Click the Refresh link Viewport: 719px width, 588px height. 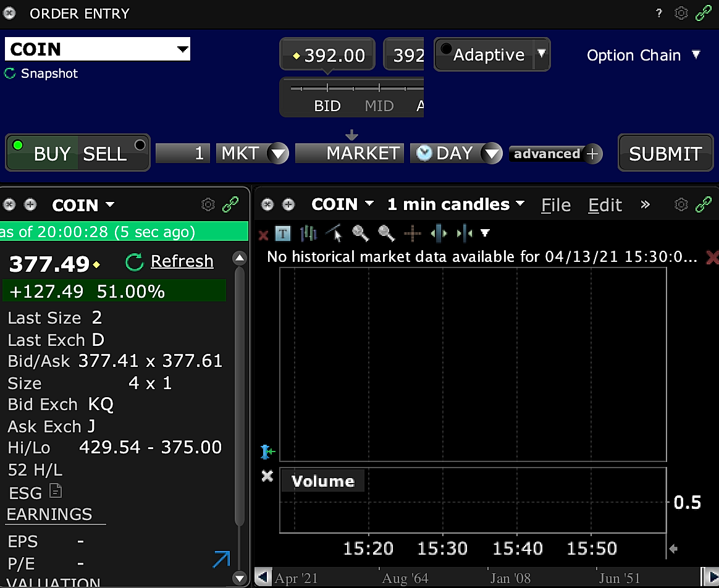point(182,261)
